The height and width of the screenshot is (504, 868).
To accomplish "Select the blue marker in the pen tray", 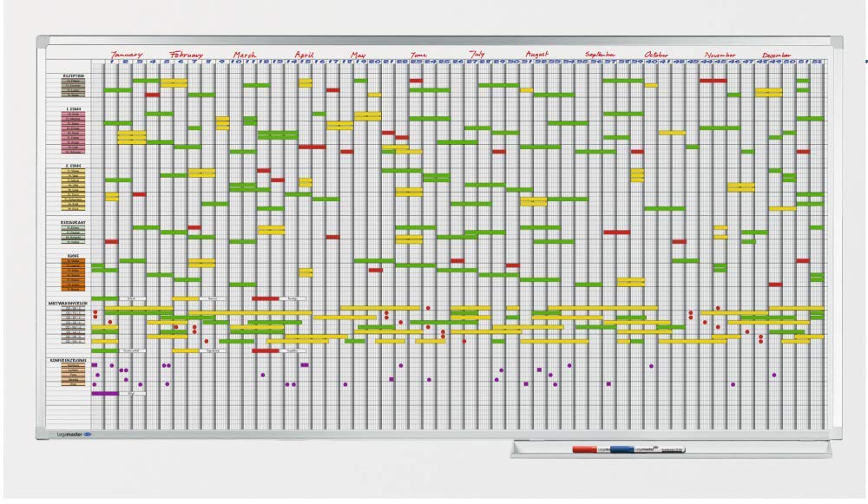I will (623, 448).
